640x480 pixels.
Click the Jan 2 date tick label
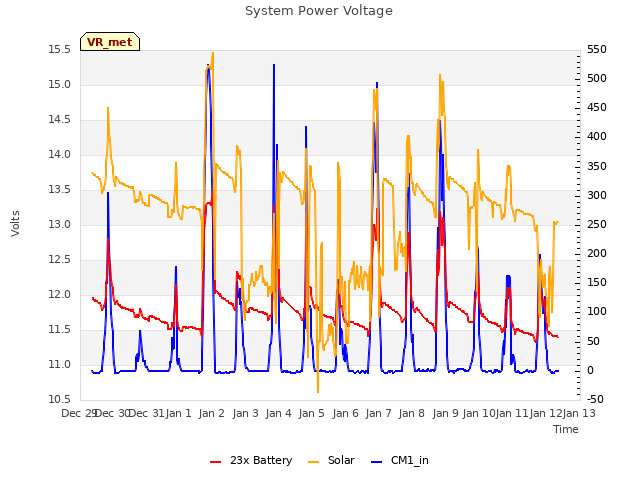212,413
